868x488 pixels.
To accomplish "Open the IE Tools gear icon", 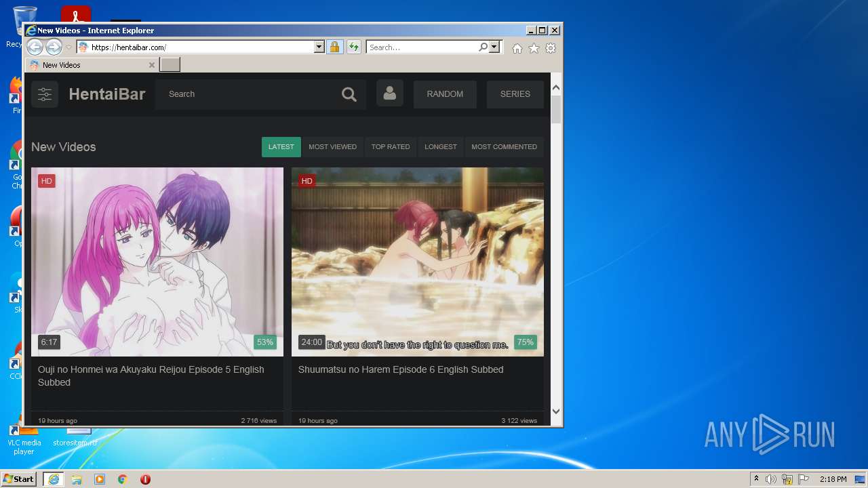I will [x=551, y=48].
